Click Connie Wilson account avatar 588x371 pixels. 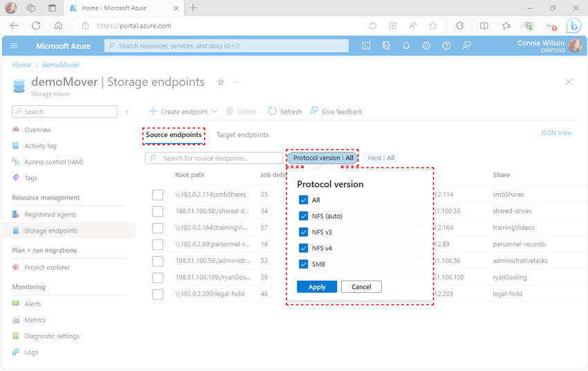575,46
